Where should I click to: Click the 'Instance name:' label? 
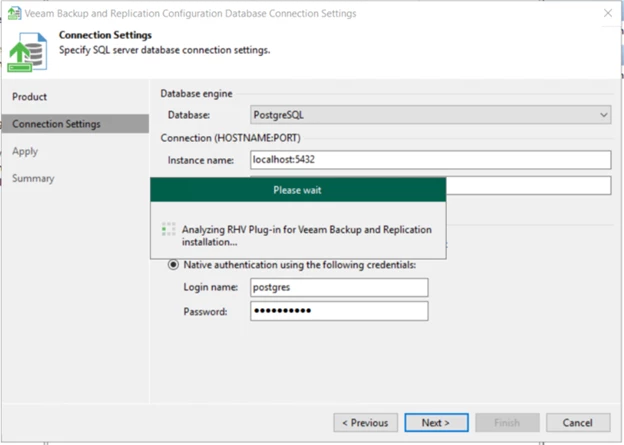click(x=201, y=160)
